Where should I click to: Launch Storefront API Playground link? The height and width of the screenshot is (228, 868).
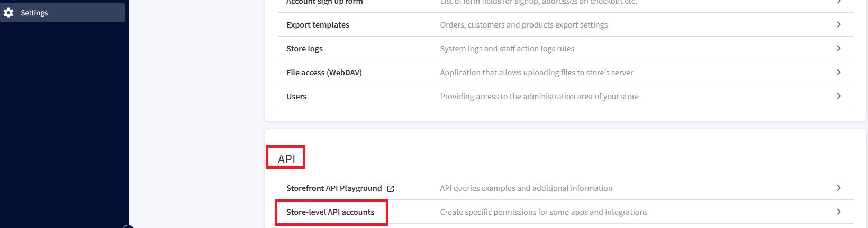pyautogui.click(x=334, y=188)
